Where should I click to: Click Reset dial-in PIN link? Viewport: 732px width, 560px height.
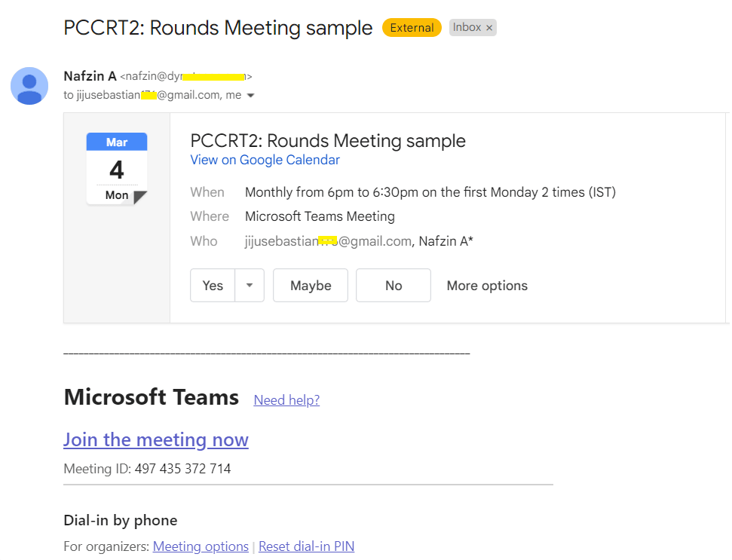coord(306,546)
